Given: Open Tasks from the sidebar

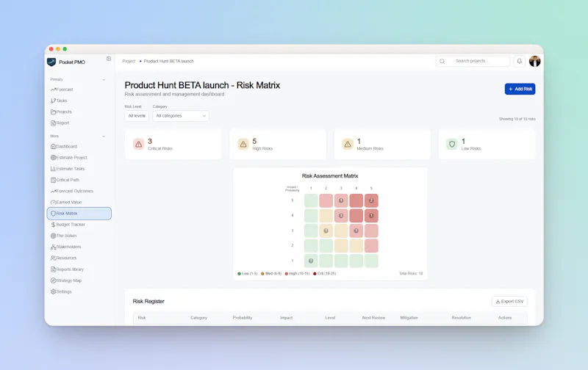Looking at the screenshot, I should click(x=59, y=101).
